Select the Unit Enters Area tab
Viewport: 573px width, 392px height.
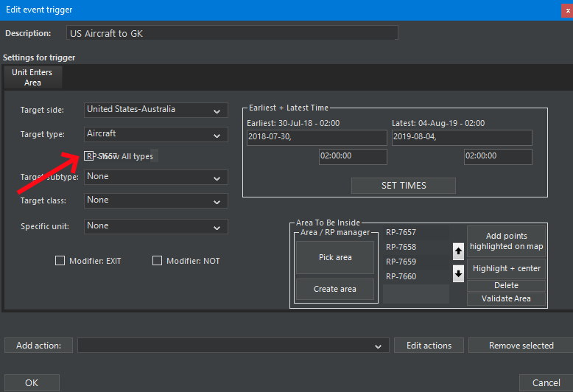pos(32,78)
